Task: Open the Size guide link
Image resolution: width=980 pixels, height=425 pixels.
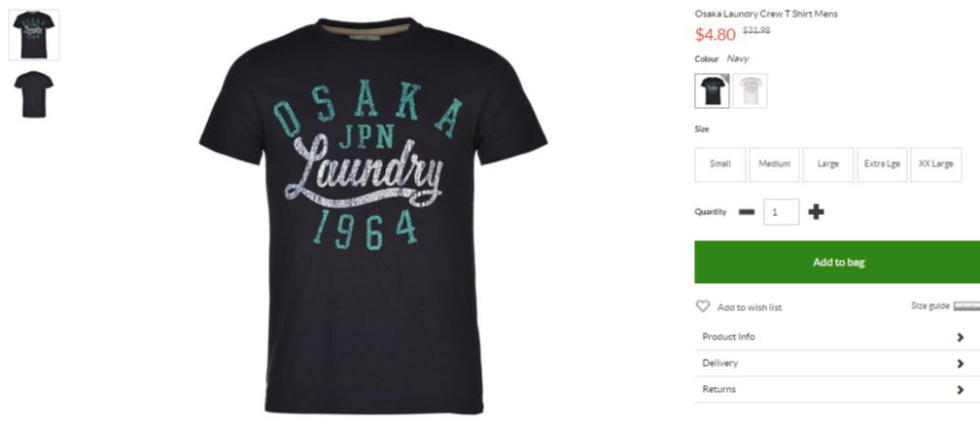Action: tap(930, 305)
